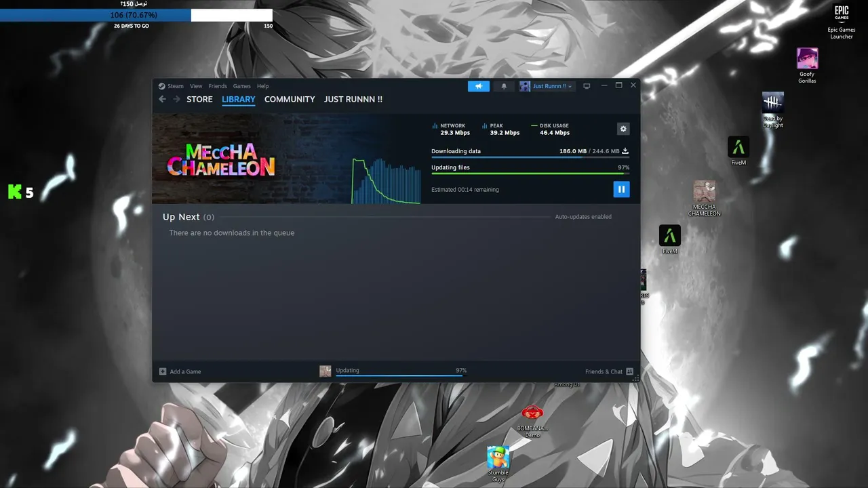Enter Big Picture mode via monitor icon
The width and height of the screenshot is (868, 488).
click(x=587, y=86)
